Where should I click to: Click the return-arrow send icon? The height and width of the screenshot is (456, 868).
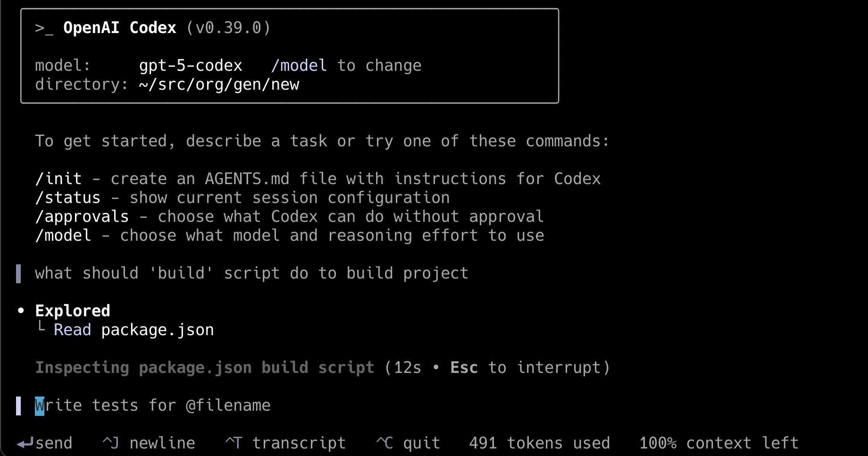pyautogui.click(x=25, y=443)
